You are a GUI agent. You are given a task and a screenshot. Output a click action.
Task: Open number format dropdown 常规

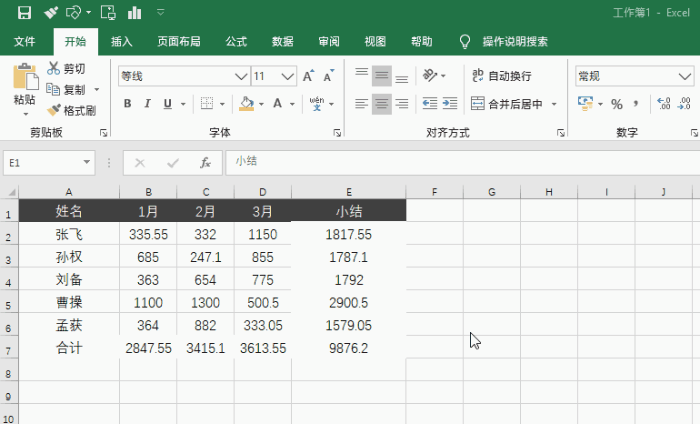(685, 76)
